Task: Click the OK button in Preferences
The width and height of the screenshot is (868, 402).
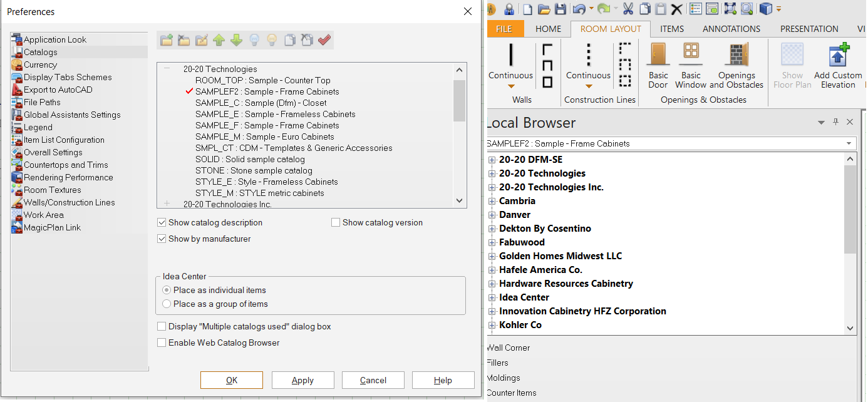Action: [232, 380]
